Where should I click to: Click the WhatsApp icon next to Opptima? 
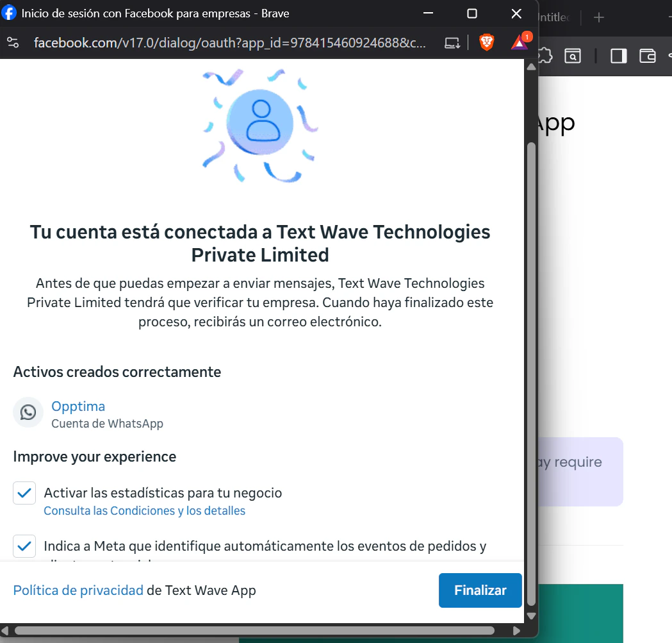point(28,412)
